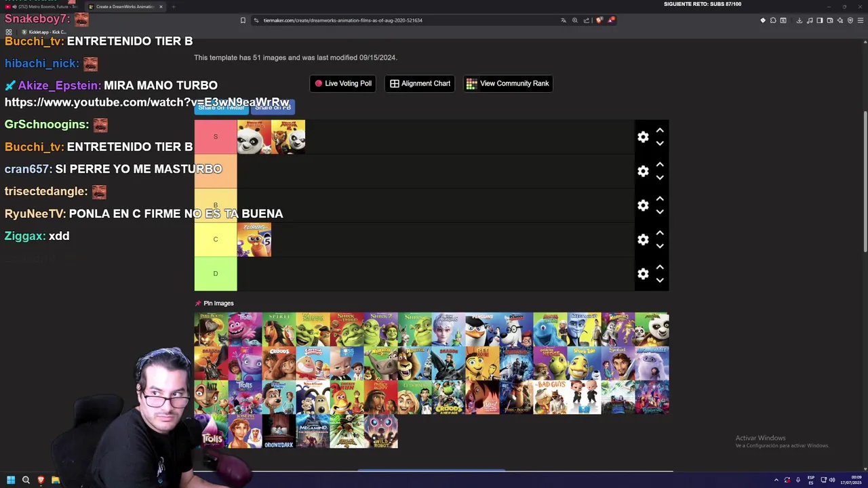
Task: Open Kickletapp bookmark in bookmarks bar
Action: tap(43, 32)
